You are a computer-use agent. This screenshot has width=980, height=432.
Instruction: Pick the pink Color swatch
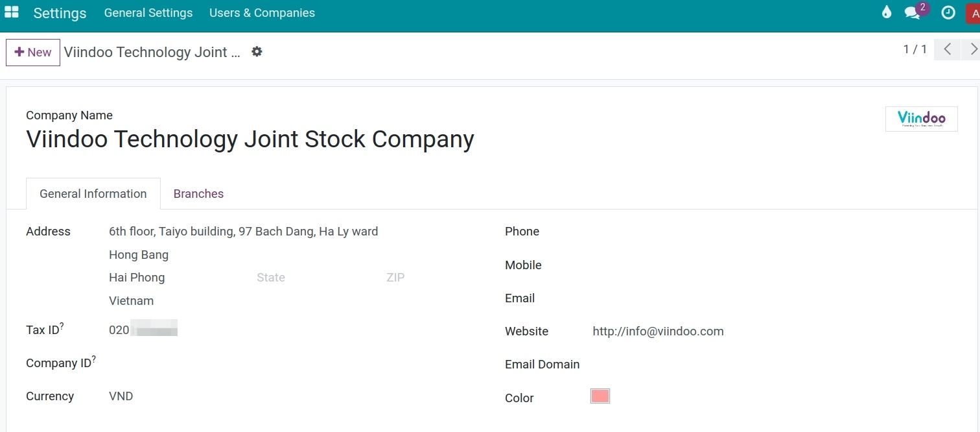600,396
